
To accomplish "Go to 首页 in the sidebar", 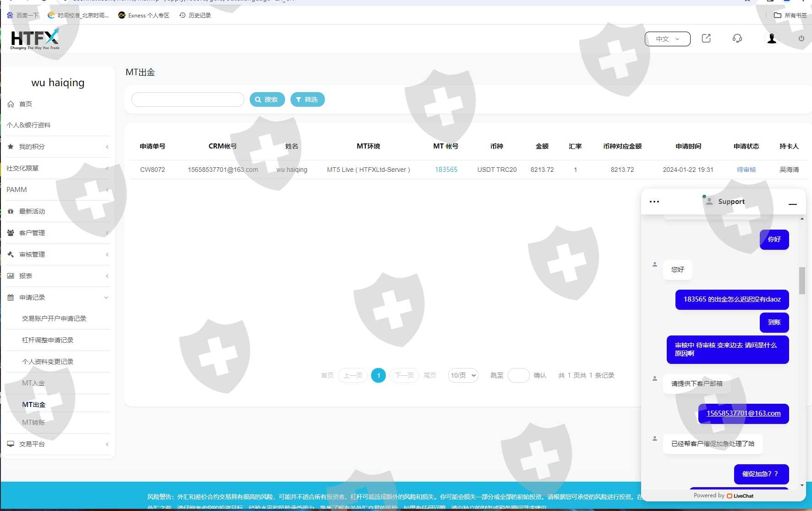I will point(26,104).
